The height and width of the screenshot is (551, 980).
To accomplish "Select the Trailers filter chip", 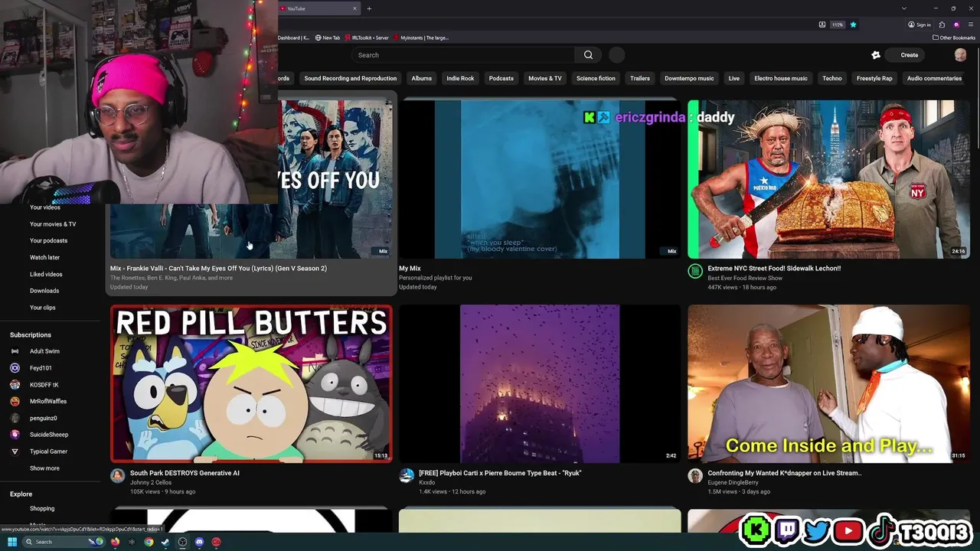I will coord(640,78).
